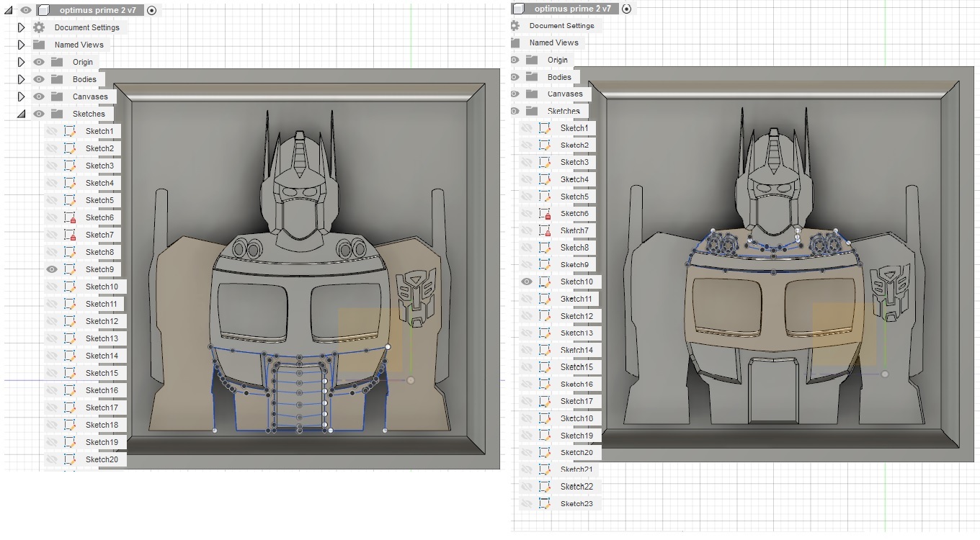980x540 pixels.
Task: Expand the Origin folder in left browser
Action: click(21, 62)
